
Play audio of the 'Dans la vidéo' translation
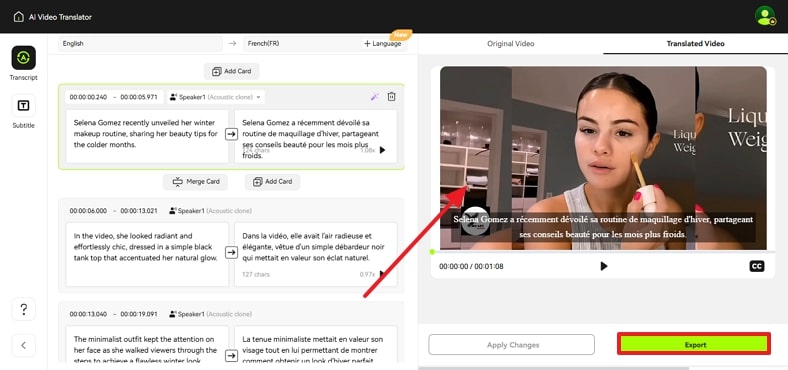pyautogui.click(x=382, y=274)
